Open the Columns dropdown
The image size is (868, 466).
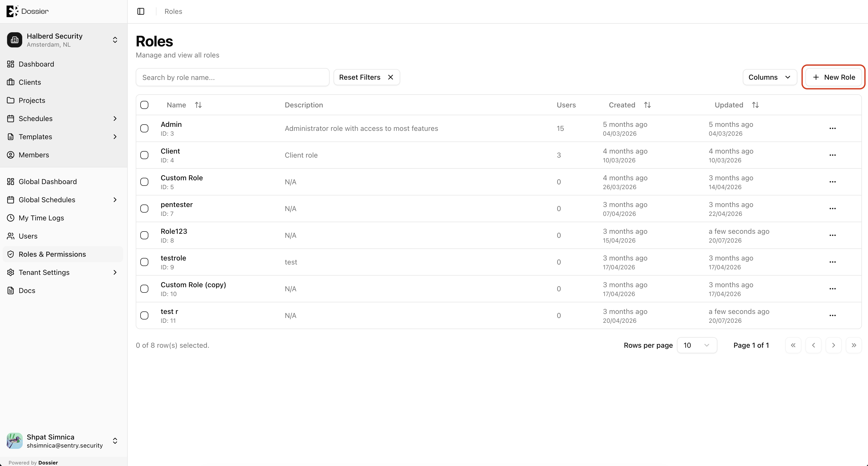coord(770,77)
